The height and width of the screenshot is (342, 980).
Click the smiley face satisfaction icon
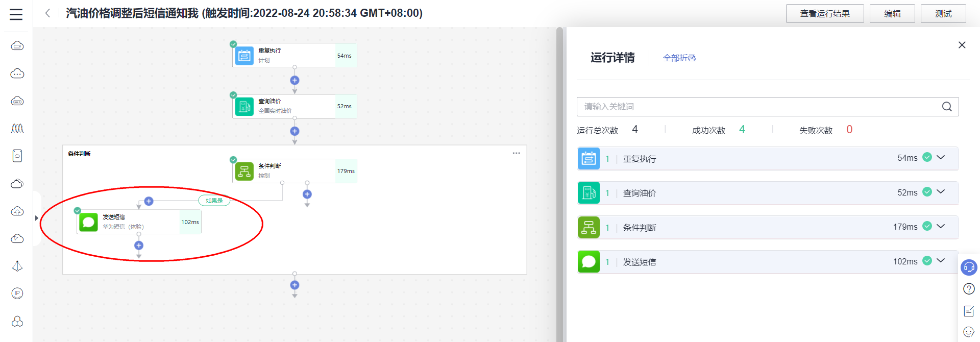969,332
